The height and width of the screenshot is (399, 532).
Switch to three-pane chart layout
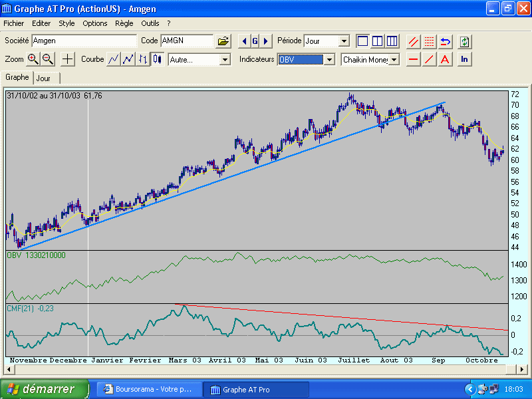(392, 41)
